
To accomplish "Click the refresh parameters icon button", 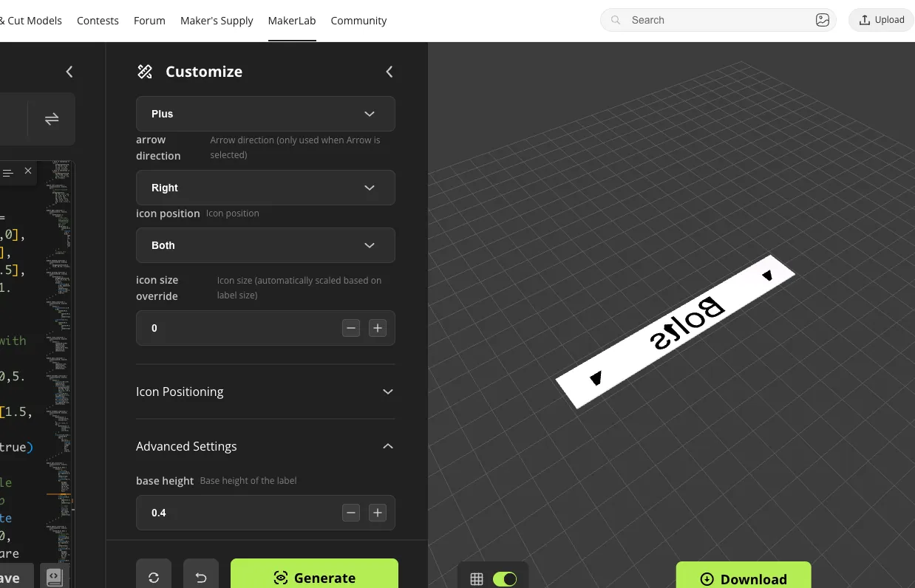I will [x=154, y=578].
